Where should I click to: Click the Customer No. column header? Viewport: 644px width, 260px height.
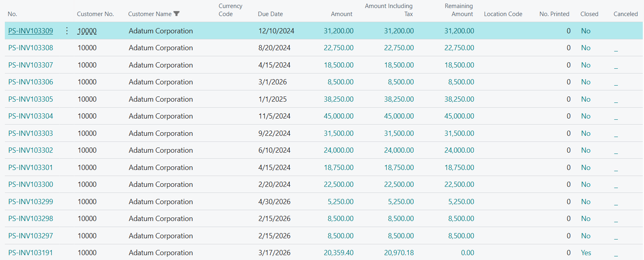[95, 14]
